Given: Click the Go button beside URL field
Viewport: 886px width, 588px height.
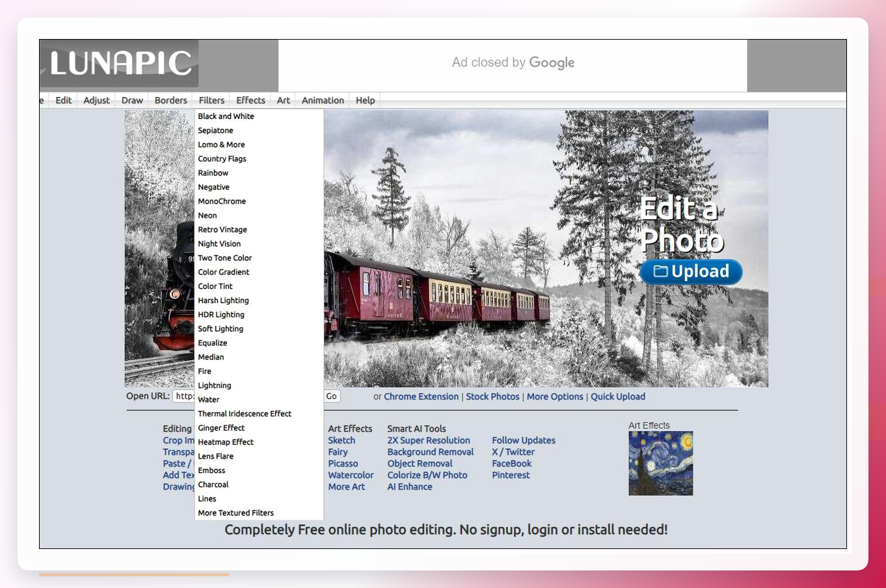Looking at the screenshot, I should (x=332, y=396).
